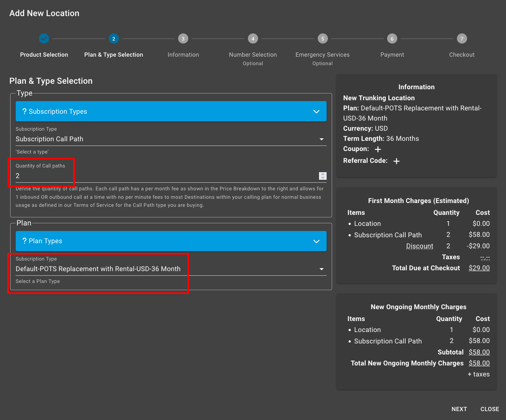Expand the Default-POTS Replacement plan selector
506x420 pixels.
pyautogui.click(x=322, y=269)
